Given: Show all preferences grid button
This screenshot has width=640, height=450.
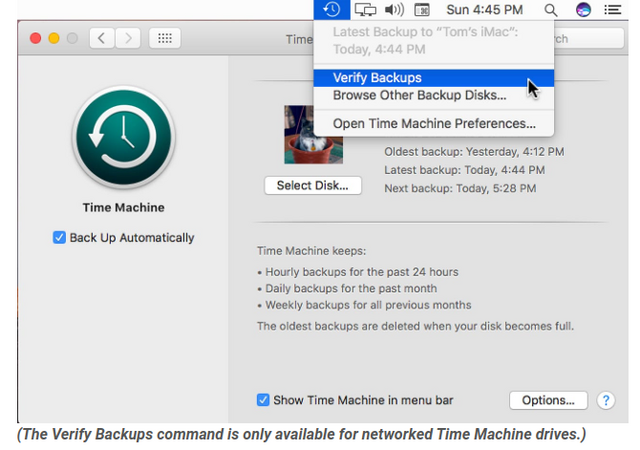Looking at the screenshot, I should click(x=164, y=38).
